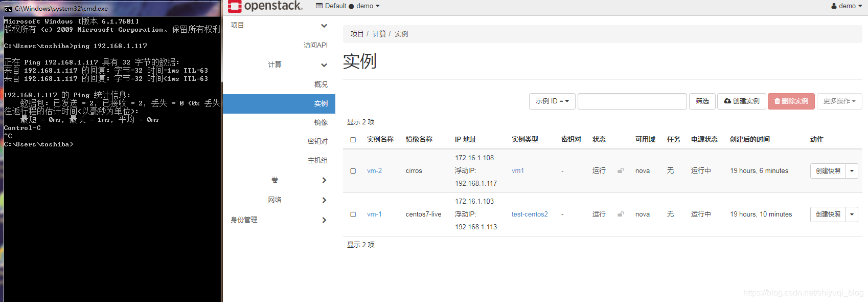The height and width of the screenshot is (302, 868).
Task: Click the 电源状态 column header
Action: pyautogui.click(x=704, y=140)
